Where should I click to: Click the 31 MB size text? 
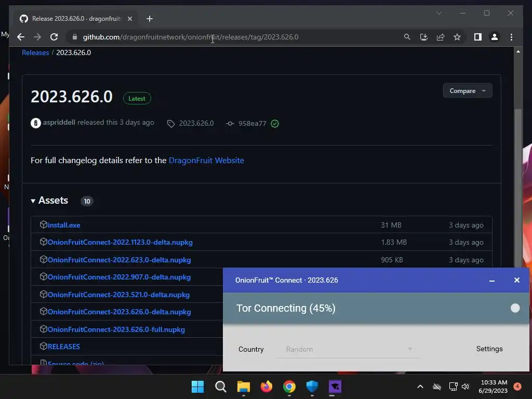point(391,225)
